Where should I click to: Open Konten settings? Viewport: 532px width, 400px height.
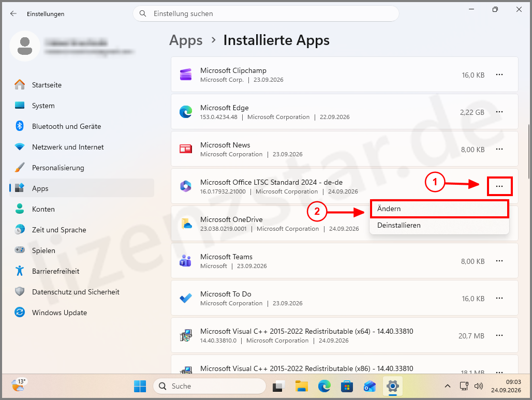point(81,209)
